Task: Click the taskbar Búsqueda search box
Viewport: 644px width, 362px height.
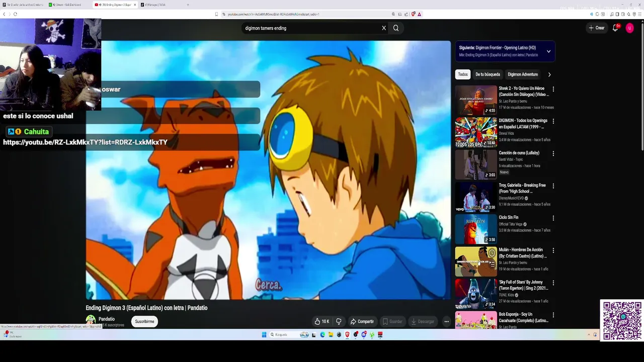Action: (289, 335)
